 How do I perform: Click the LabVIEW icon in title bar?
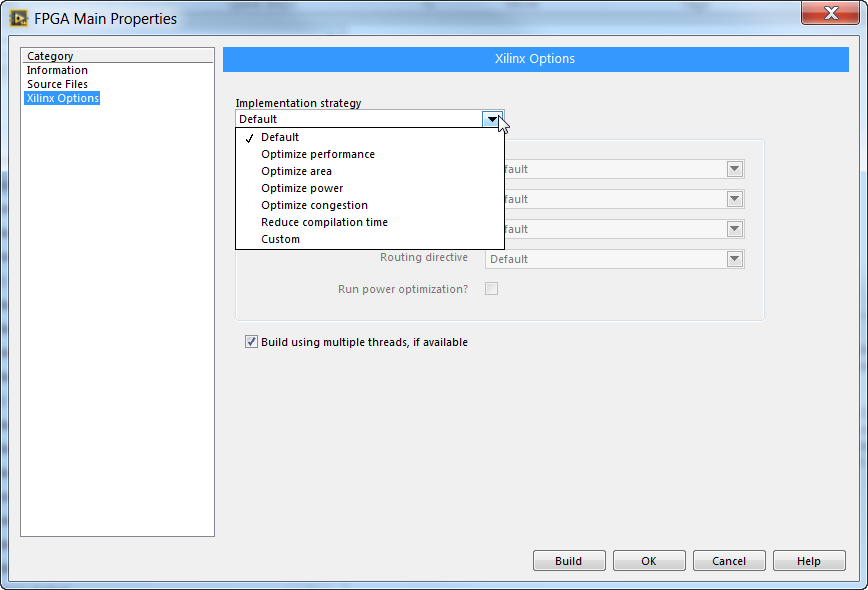click(x=18, y=19)
